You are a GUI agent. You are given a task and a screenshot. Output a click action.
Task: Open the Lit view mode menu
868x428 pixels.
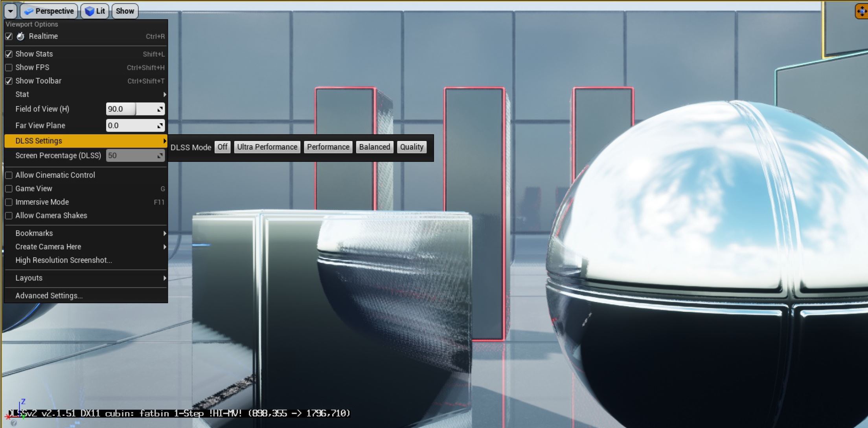click(x=95, y=11)
